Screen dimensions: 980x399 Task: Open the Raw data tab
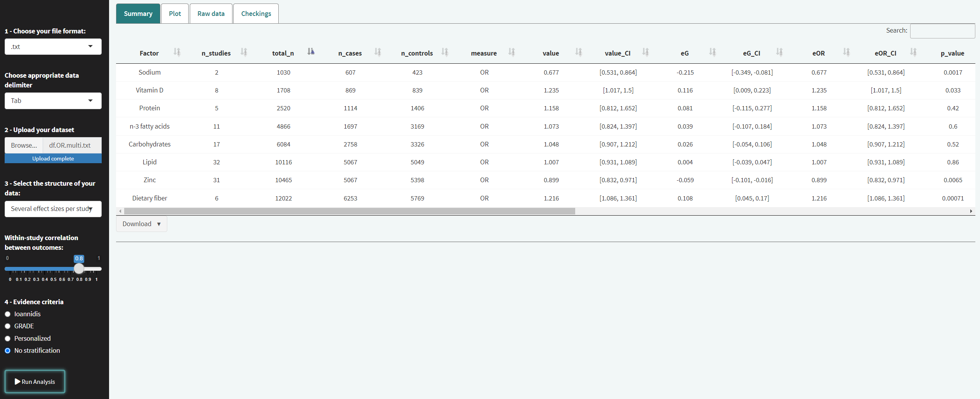211,14
